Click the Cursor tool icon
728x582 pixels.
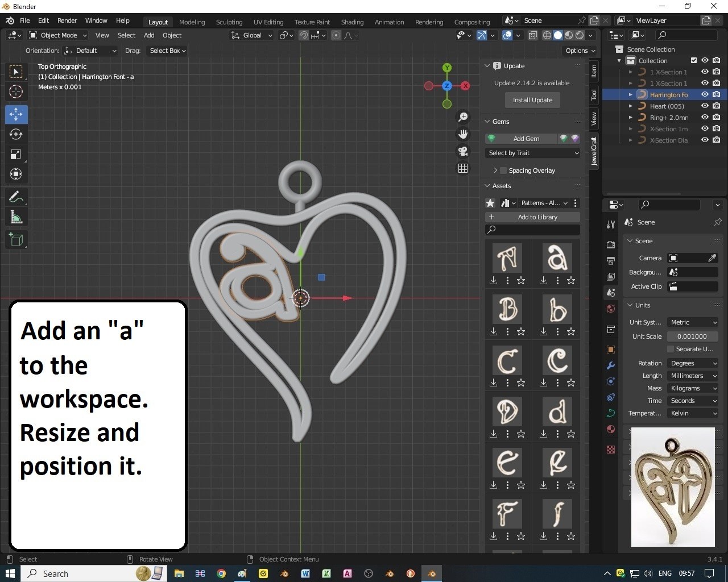click(x=16, y=92)
